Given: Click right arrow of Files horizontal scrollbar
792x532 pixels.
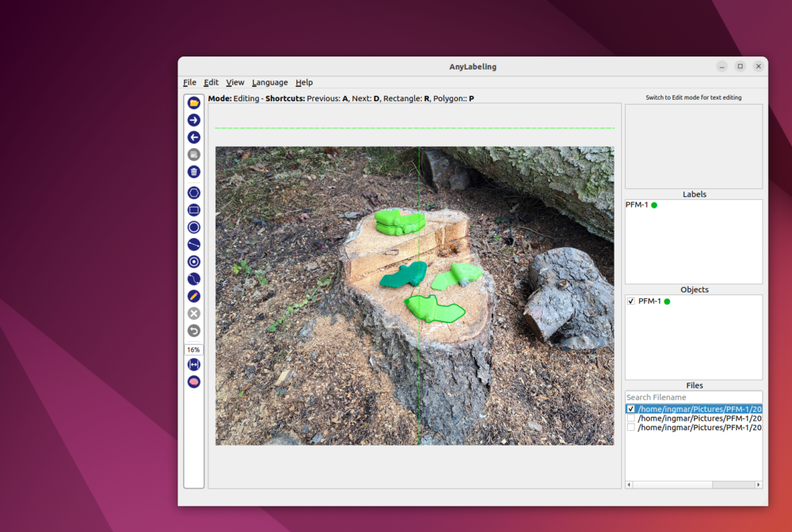Looking at the screenshot, I should [758, 484].
